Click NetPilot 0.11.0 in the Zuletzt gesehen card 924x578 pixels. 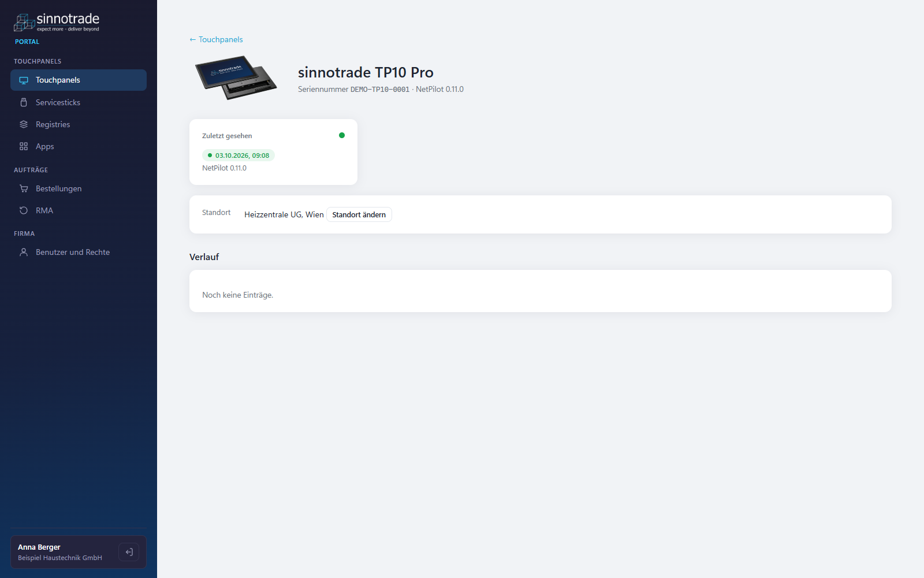pos(224,168)
